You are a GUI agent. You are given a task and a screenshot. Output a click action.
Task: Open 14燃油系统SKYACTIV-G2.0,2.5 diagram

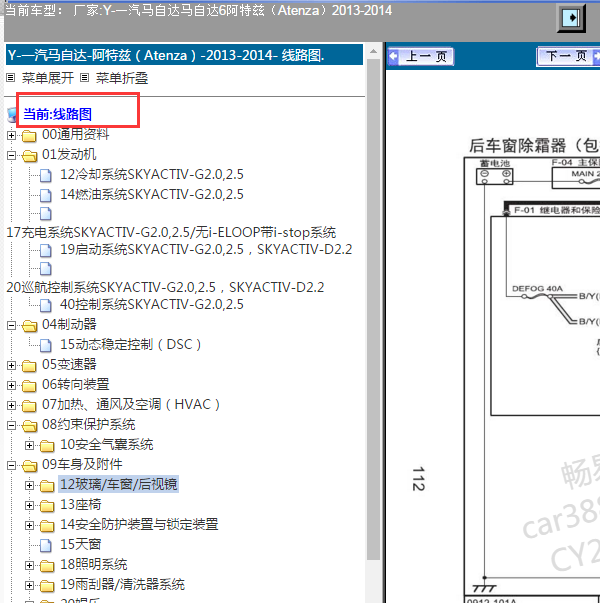click(x=152, y=195)
